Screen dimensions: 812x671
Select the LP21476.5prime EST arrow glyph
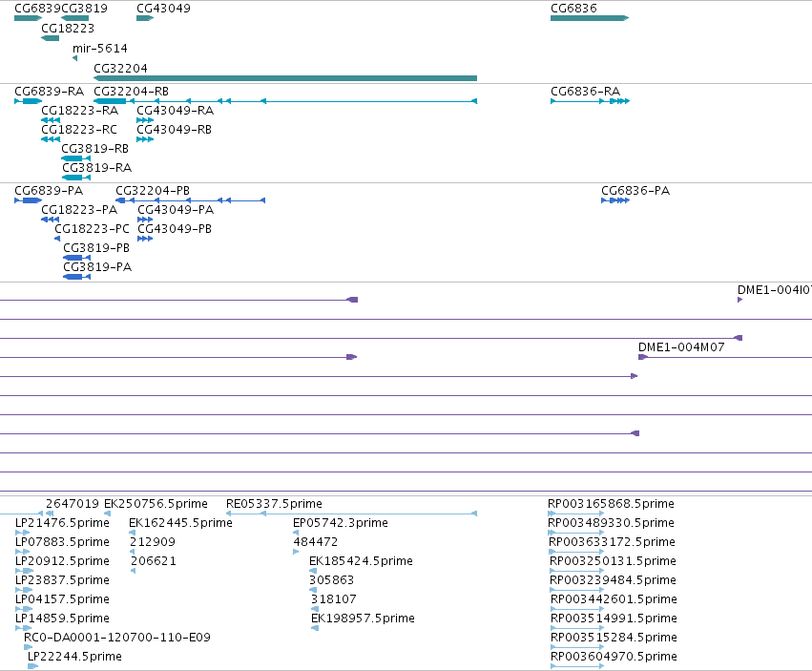pyautogui.click(x=22, y=533)
